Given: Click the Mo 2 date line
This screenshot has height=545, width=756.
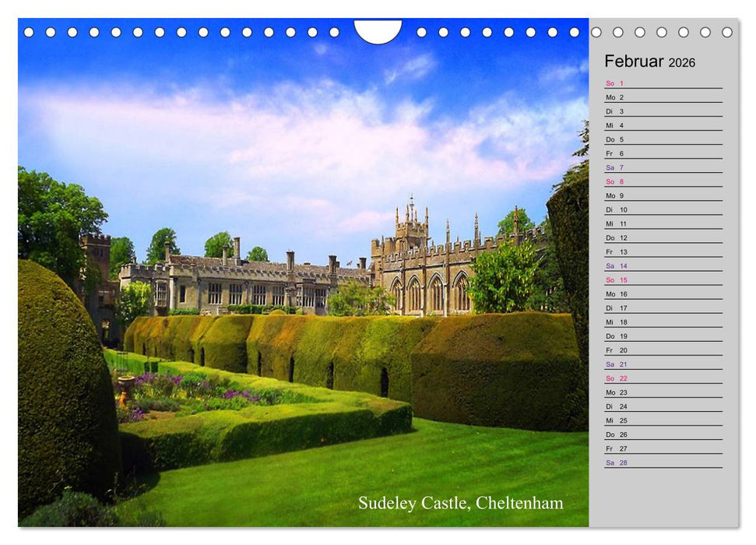Looking at the screenshot, I should tap(663, 97).
